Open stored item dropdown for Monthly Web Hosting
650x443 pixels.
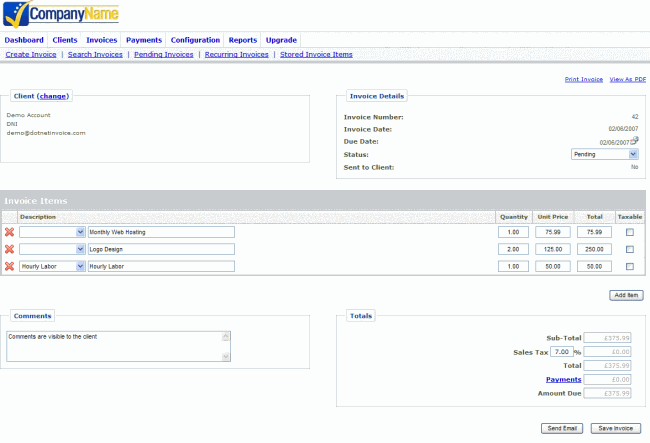coord(52,232)
